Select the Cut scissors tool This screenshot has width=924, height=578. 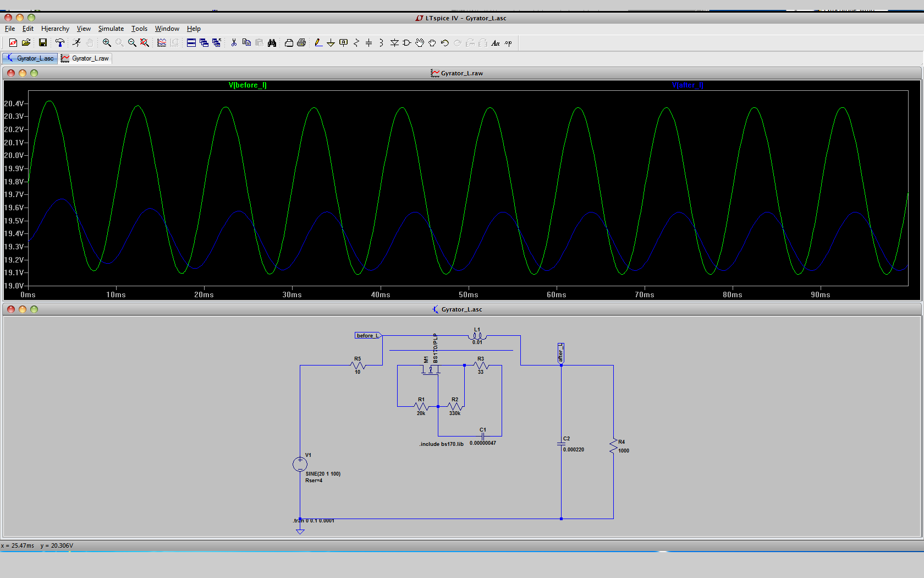234,43
